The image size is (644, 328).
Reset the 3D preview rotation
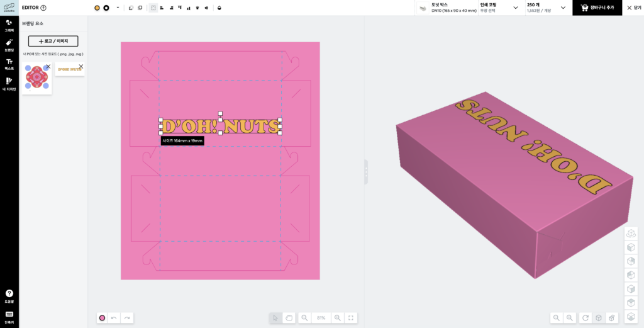pyautogui.click(x=586, y=318)
